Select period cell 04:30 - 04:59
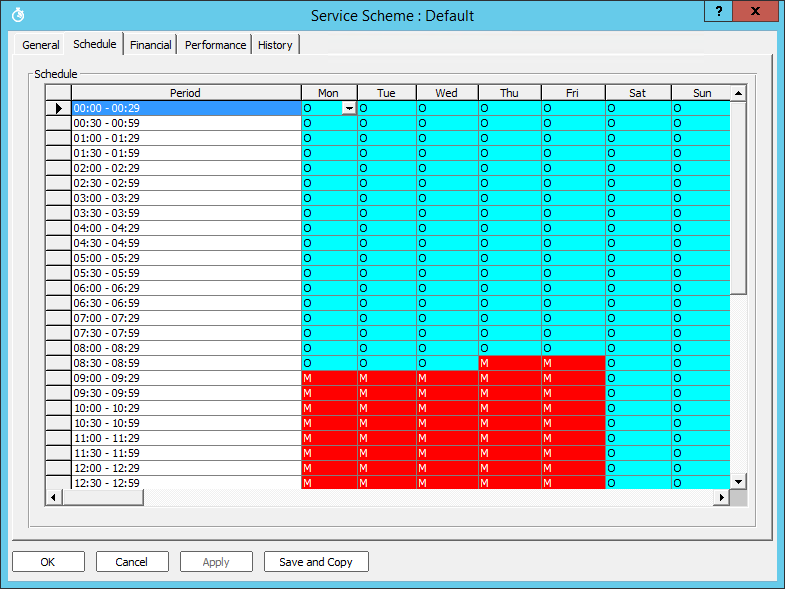Viewport: 785px width, 589px height. [x=186, y=243]
